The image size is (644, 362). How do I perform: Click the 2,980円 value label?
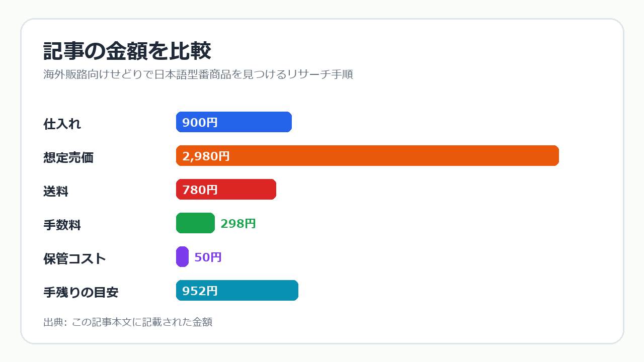tap(206, 156)
